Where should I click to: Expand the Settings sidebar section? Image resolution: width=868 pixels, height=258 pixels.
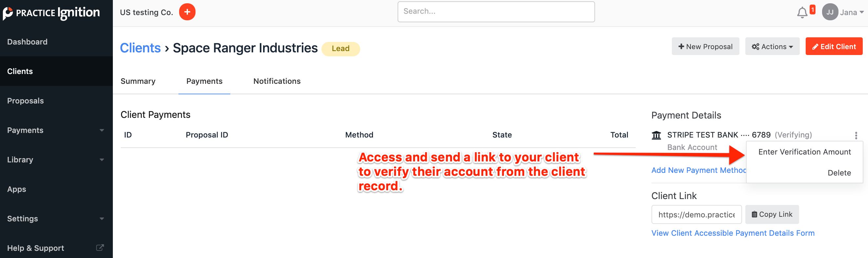(x=101, y=219)
